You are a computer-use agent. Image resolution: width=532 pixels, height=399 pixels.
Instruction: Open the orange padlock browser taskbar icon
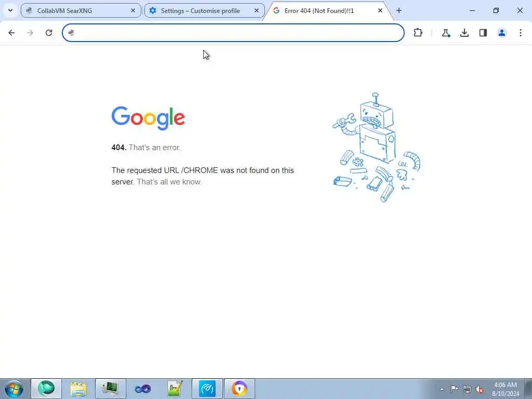click(x=240, y=389)
